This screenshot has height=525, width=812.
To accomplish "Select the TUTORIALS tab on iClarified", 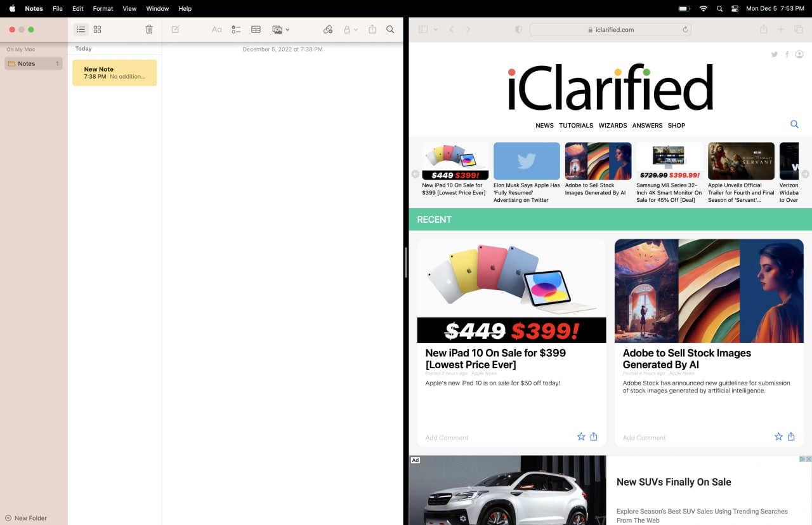I will 576,125.
